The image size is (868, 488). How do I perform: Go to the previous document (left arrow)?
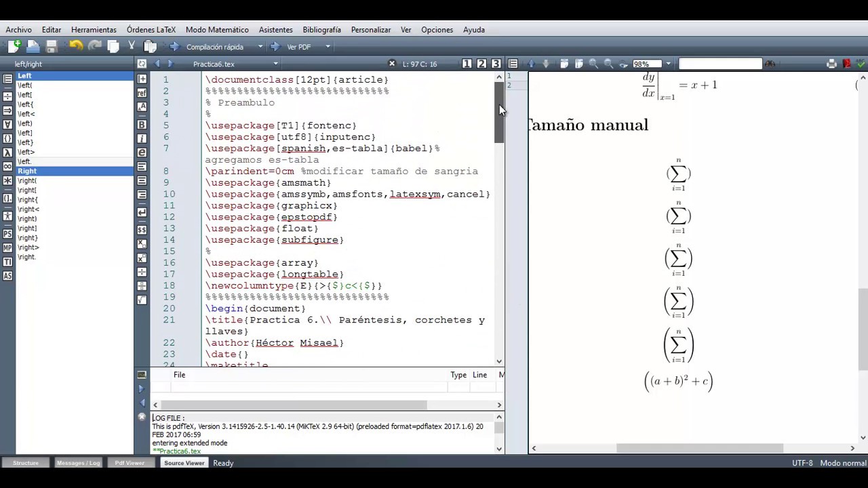pyautogui.click(x=157, y=64)
